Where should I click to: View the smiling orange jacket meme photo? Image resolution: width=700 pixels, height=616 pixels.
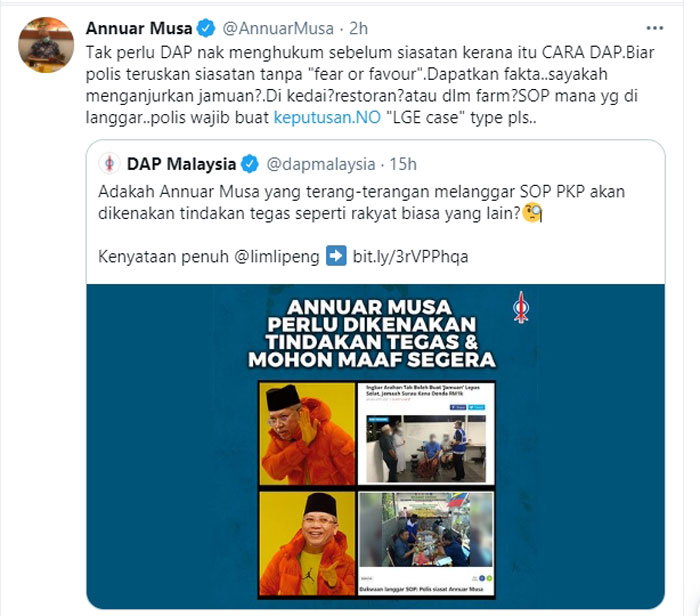307,544
